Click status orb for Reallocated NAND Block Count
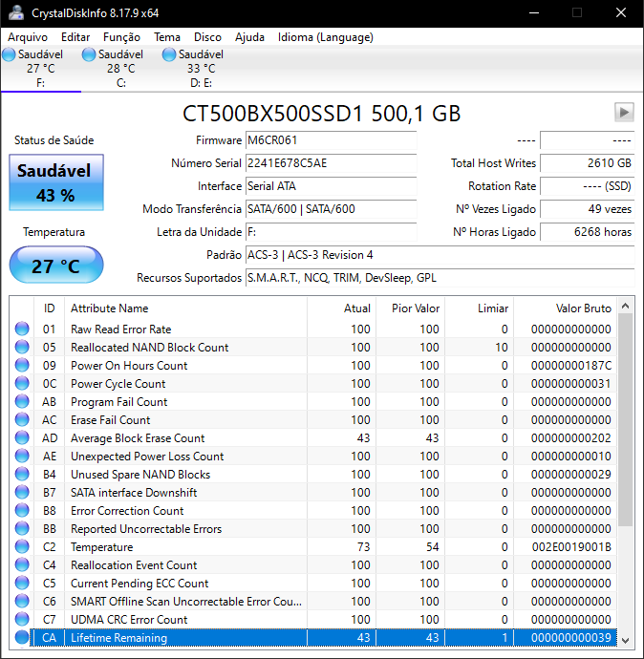The width and height of the screenshot is (644, 659). 22,347
